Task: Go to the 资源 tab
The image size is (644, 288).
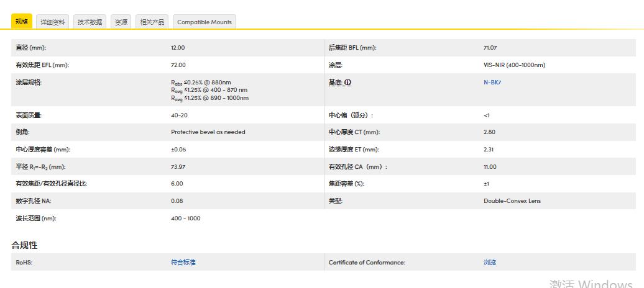Action: click(121, 22)
